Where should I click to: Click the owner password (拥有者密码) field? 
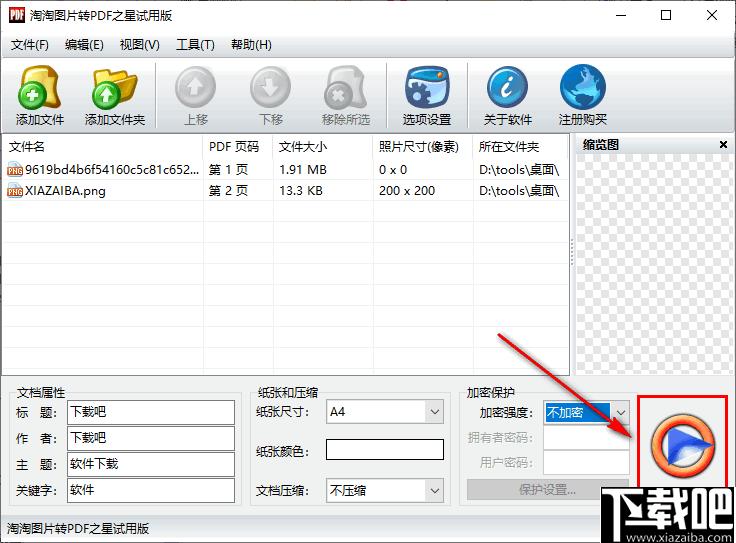pyautogui.click(x=586, y=438)
